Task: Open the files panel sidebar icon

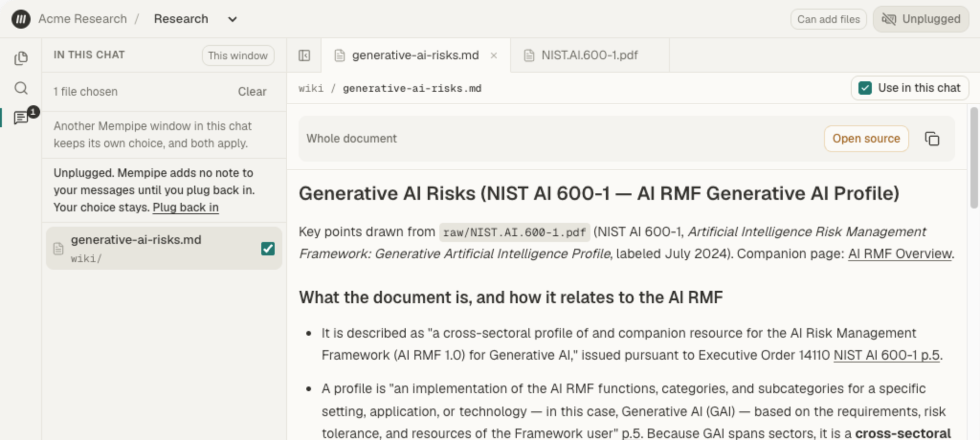Action: [21, 58]
